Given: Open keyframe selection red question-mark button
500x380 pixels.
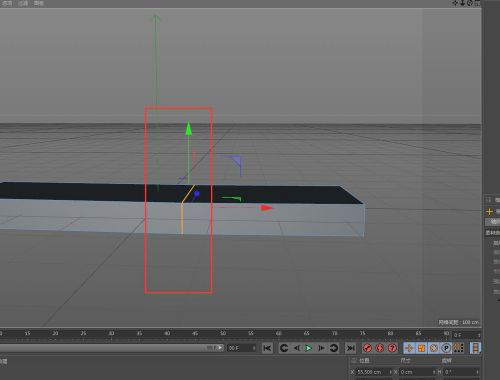Looking at the screenshot, I should [392, 348].
